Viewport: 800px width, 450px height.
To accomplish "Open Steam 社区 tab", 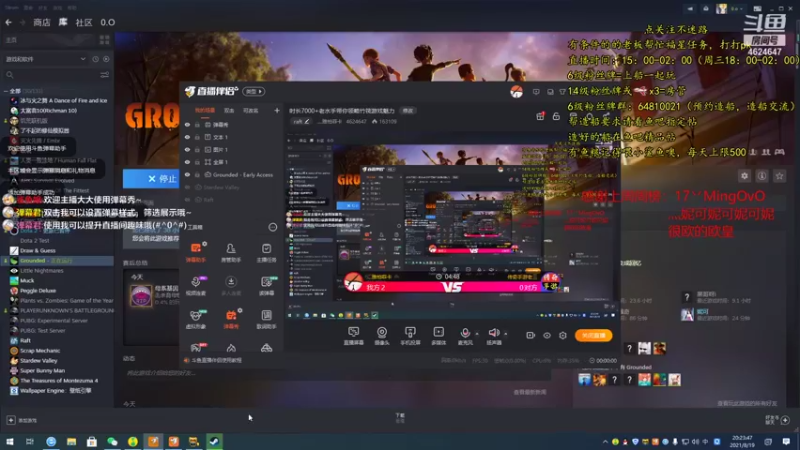I will click(84, 22).
